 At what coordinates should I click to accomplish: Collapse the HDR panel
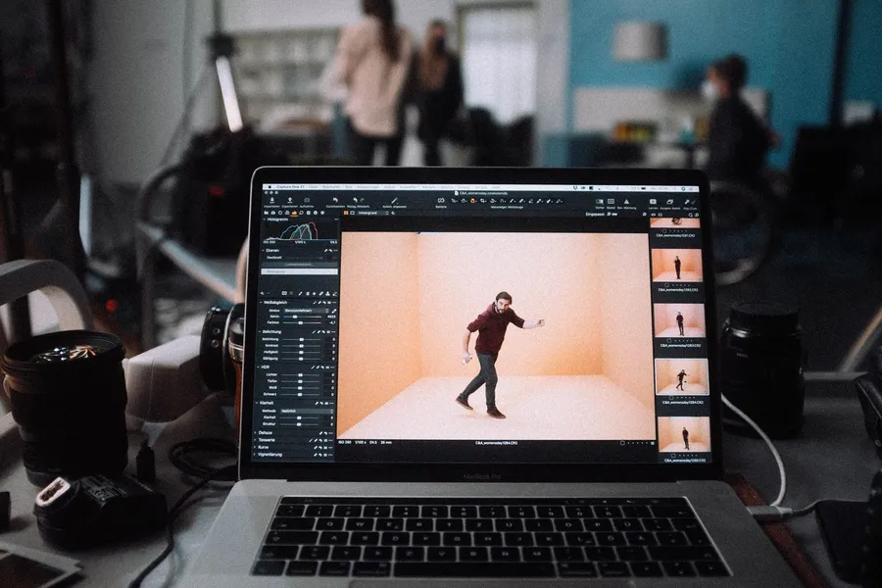click(x=260, y=367)
